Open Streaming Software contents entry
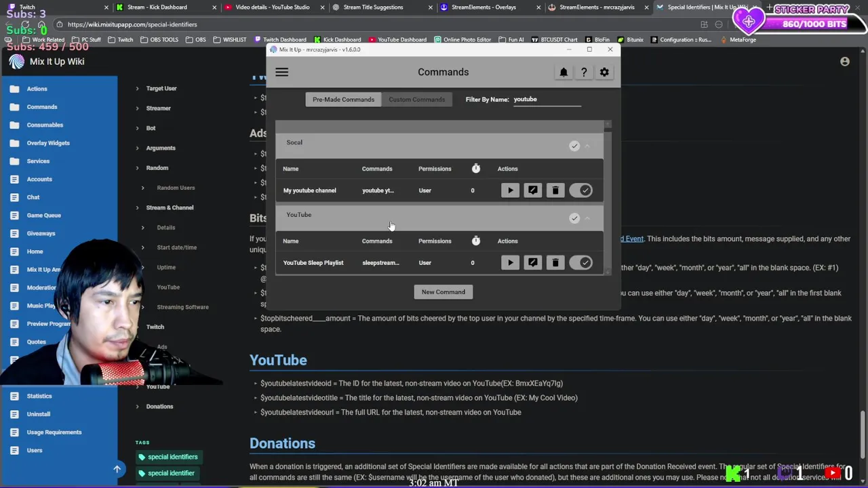Viewport: 868px width, 488px height. pyautogui.click(x=182, y=307)
